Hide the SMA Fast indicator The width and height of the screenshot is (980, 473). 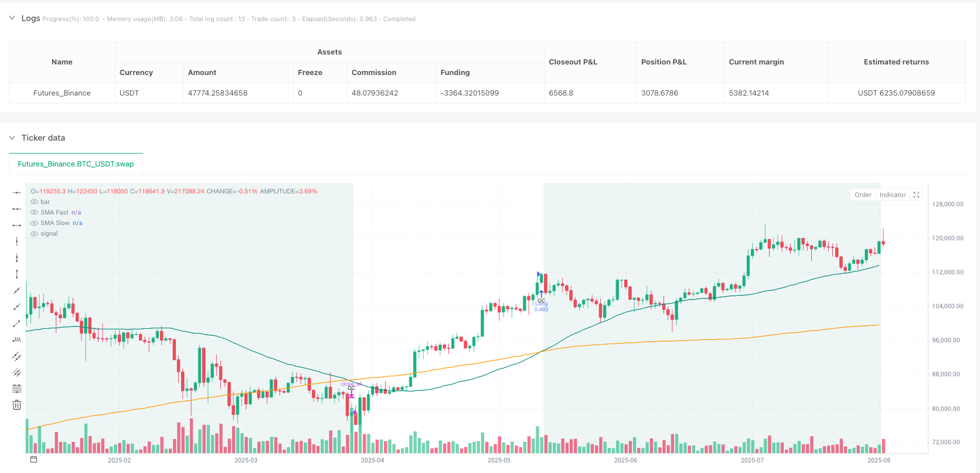[x=35, y=212]
